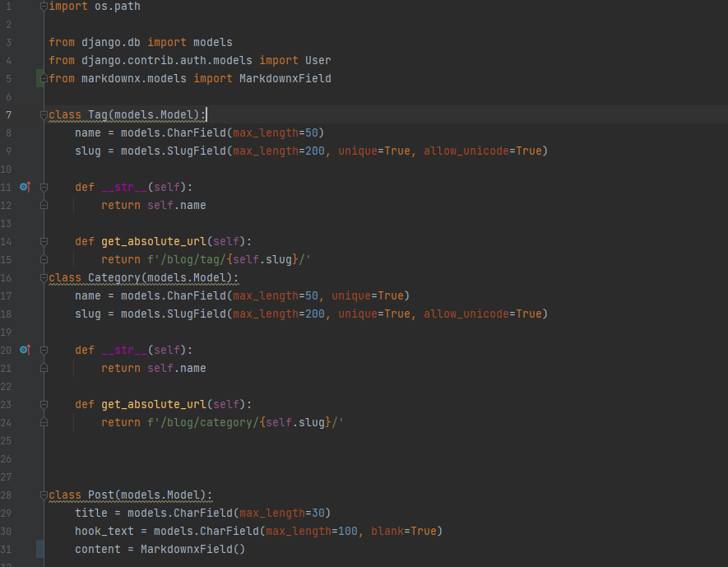Fold the __str__ method on line 20

point(44,350)
